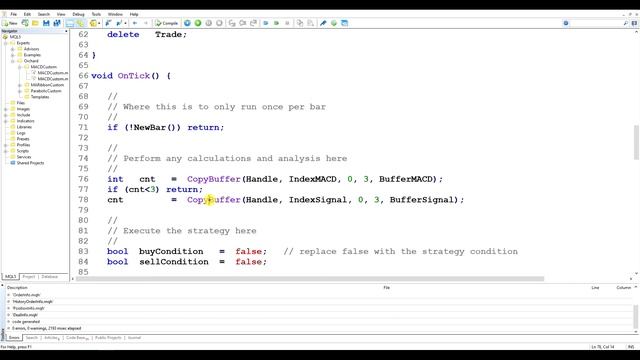
Task: Click the toolbar search input field
Action: 596,23
